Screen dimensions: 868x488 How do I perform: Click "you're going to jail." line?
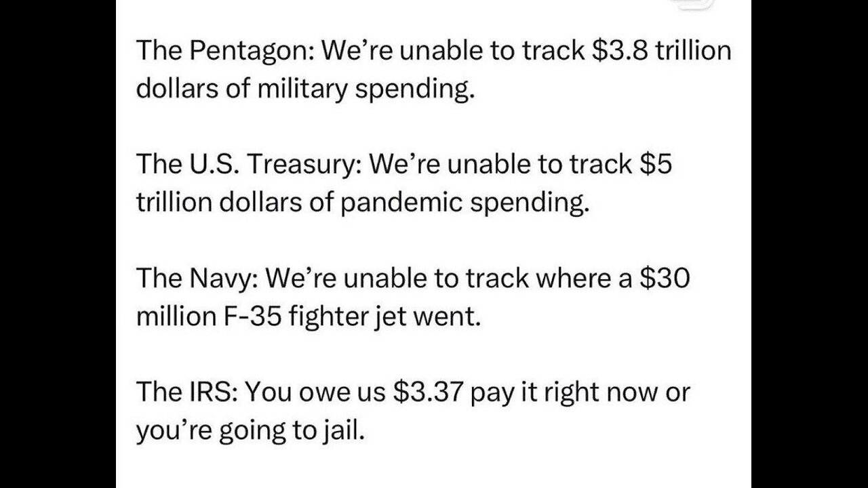coord(251,431)
